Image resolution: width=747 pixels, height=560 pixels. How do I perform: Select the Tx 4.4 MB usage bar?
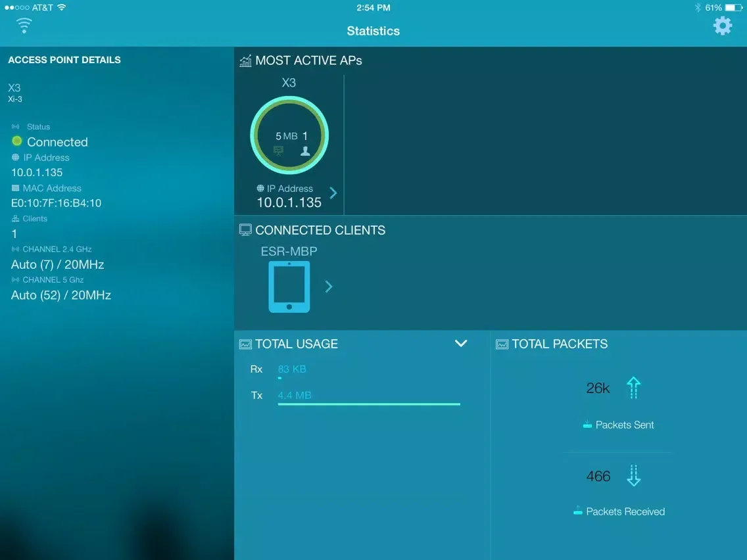(369, 404)
